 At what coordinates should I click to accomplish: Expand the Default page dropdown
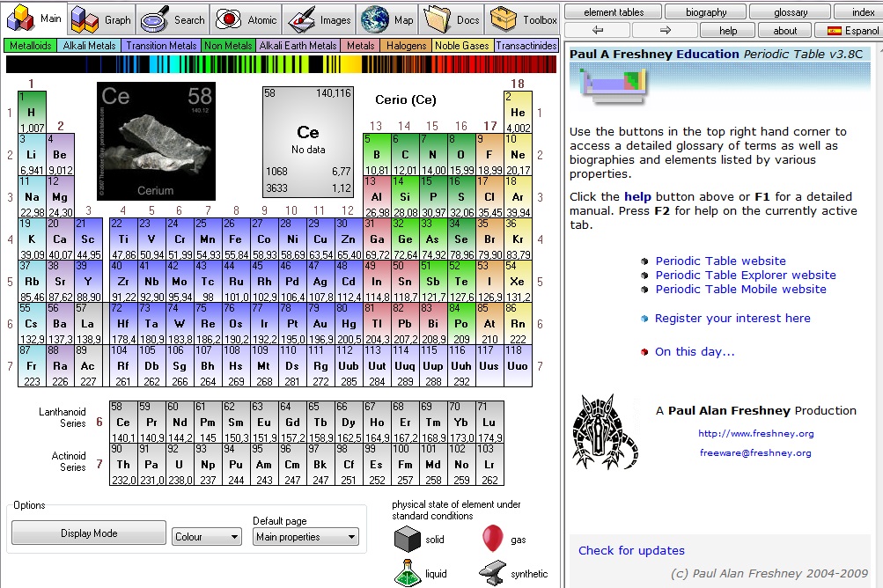pyautogui.click(x=305, y=536)
